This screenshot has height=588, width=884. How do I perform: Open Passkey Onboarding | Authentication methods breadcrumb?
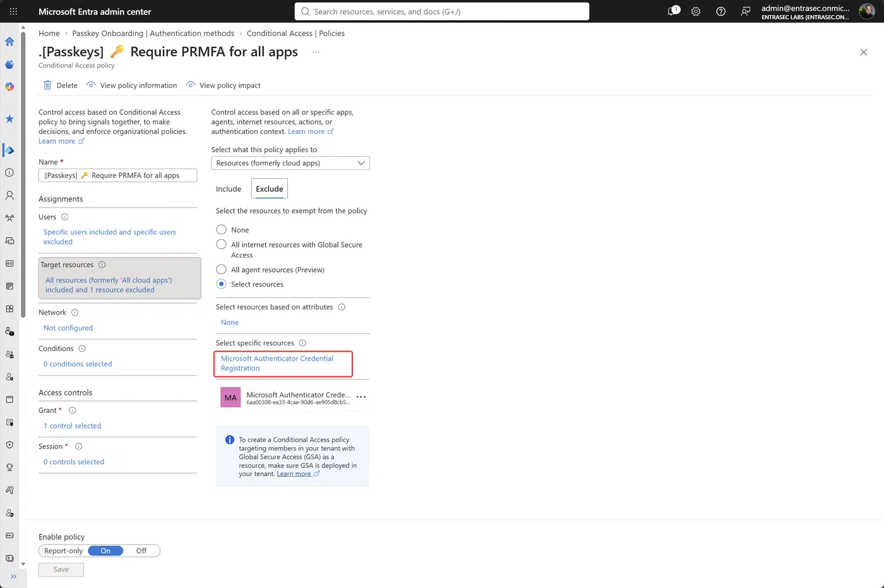pos(153,33)
